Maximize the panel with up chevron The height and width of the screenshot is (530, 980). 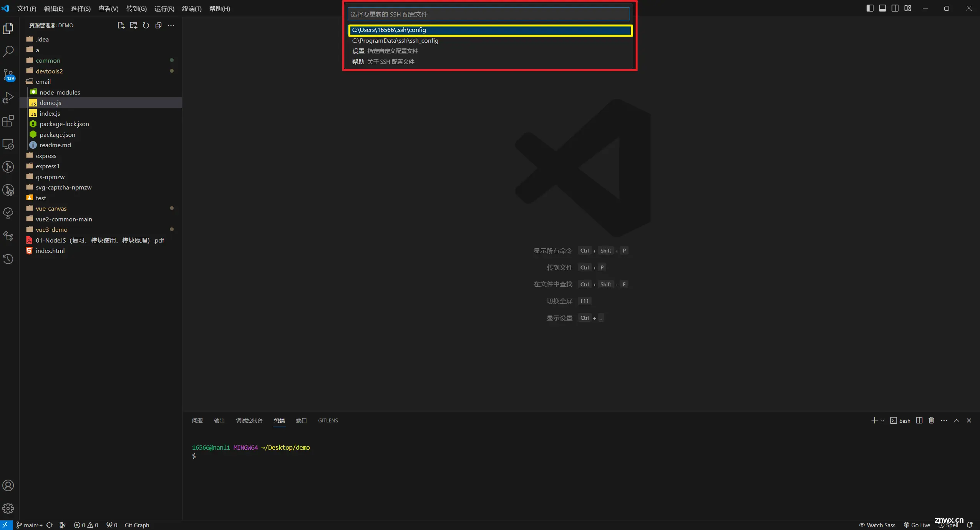pos(957,420)
